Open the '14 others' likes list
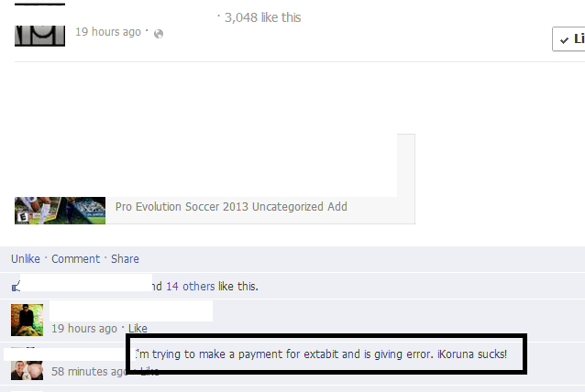Image resolution: width=585 pixels, height=392 pixels. [191, 286]
